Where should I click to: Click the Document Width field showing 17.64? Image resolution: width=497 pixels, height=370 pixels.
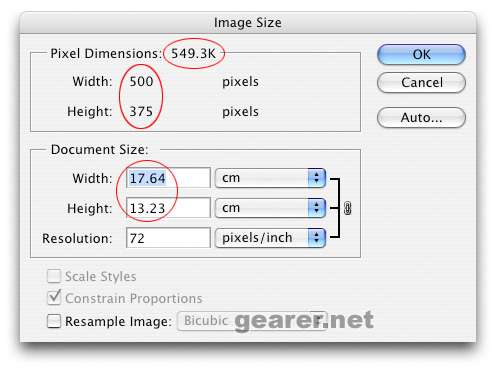[x=168, y=178]
